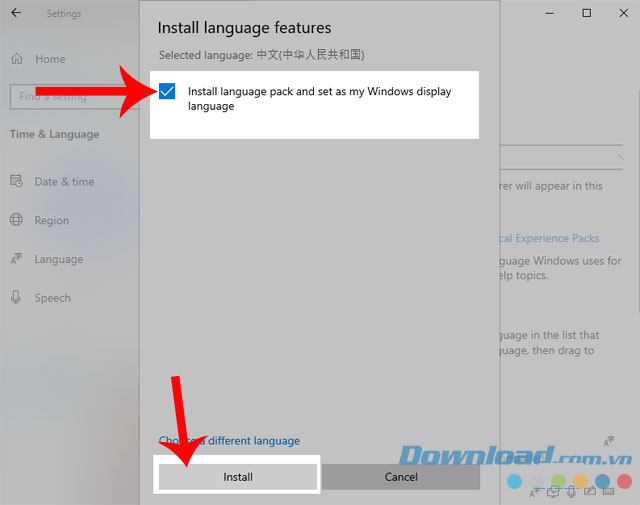This screenshot has height=505, width=640.
Task: Go to Home in Settings sidebar
Action: pyautogui.click(x=50, y=59)
